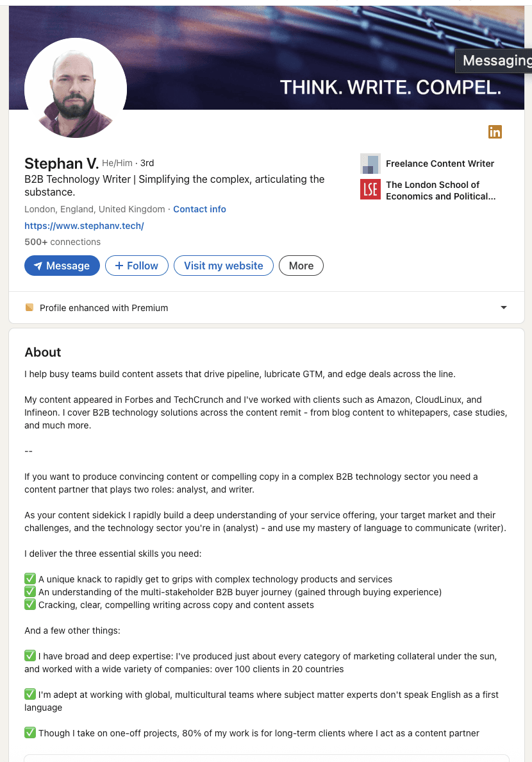This screenshot has width=532, height=762.
Task: Follow Stephan V.
Action: 136,265
